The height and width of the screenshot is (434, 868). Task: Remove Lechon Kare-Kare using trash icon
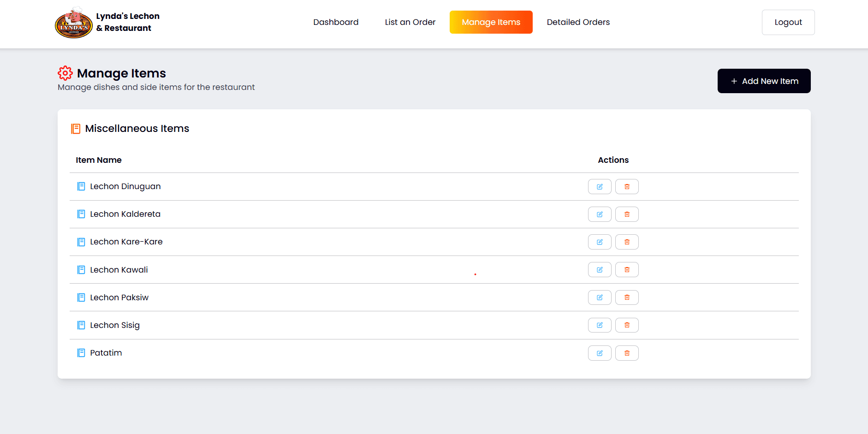(x=627, y=242)
